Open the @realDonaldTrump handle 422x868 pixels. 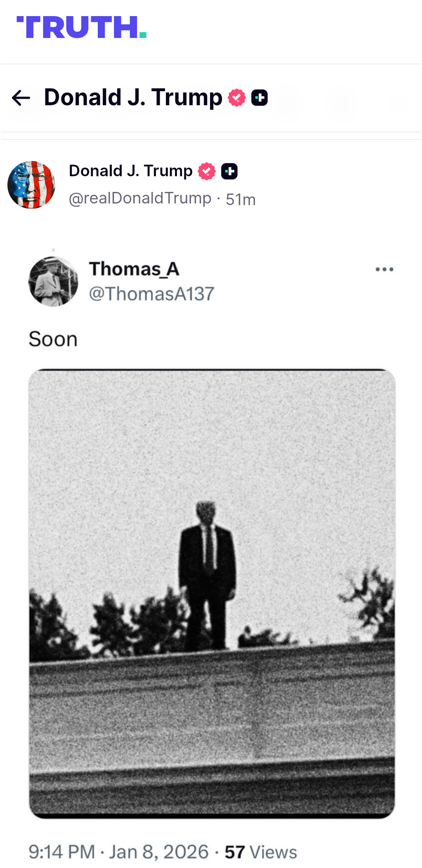tap(140, 199)
